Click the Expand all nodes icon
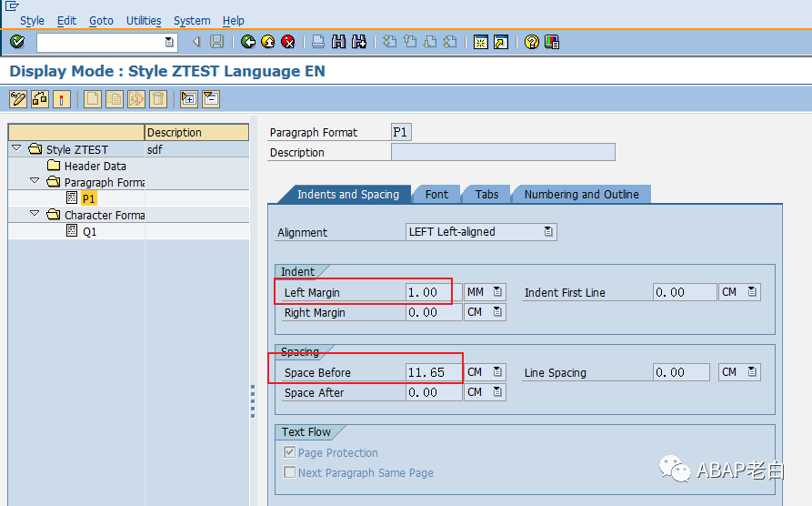 (189, 98)
